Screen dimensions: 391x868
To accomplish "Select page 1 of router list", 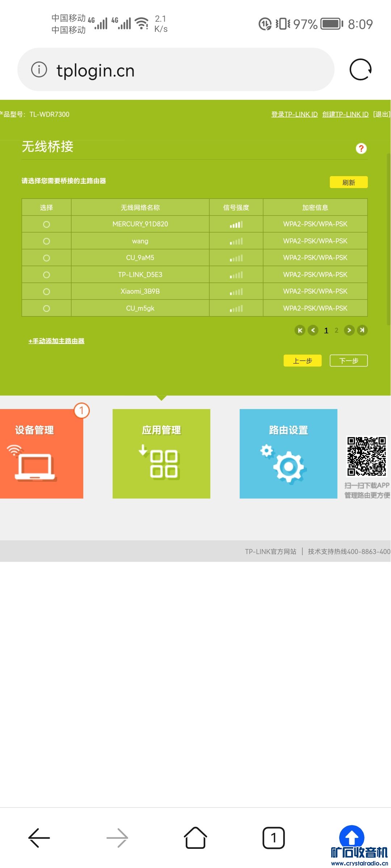I will click(326, 330).
